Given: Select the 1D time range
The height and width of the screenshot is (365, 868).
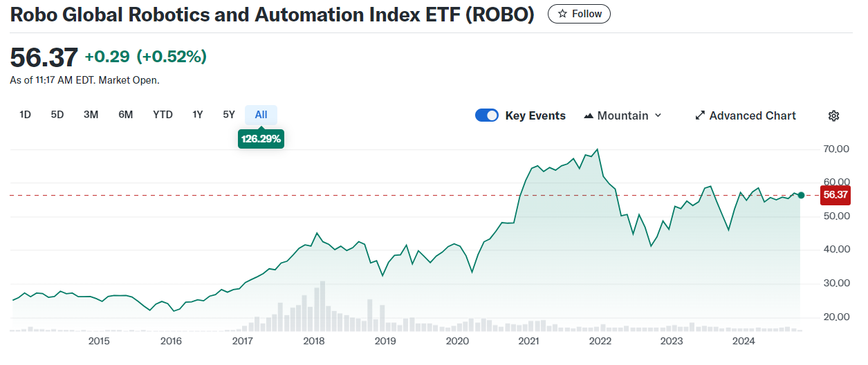Looking at the screenshot, I should coord(25,115).
